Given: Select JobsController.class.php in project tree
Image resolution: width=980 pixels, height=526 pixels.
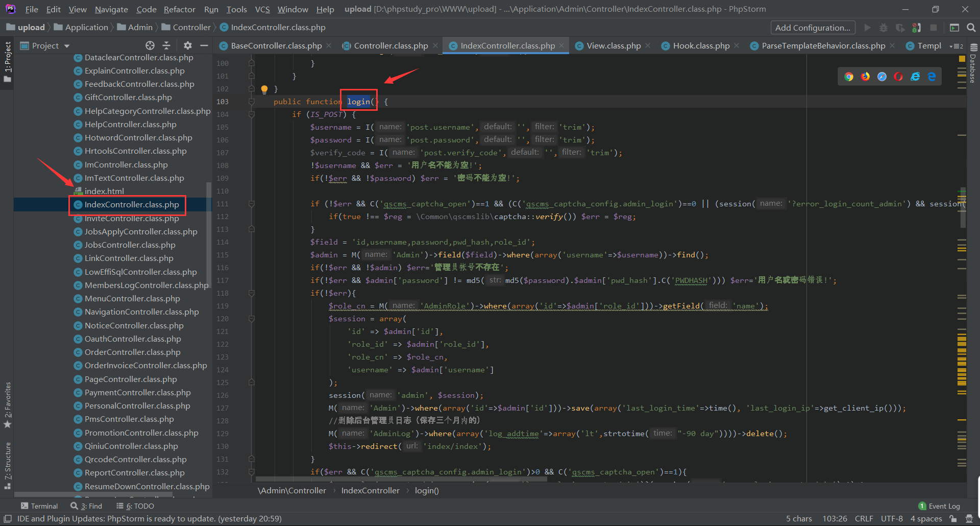Looking at the screenshot, I should [x=130, y=245].
